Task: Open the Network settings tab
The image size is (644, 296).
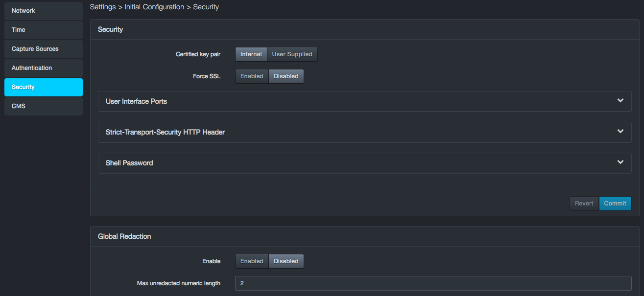Action: pos(43,11)
